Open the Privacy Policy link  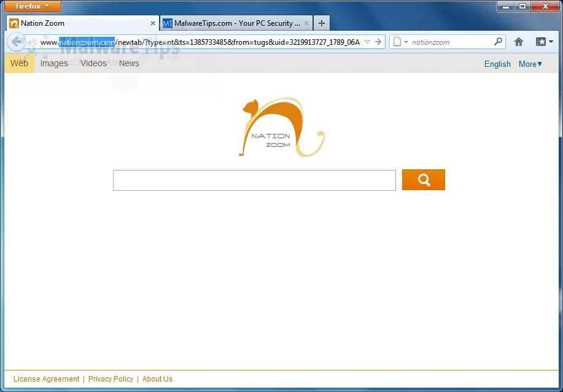pyautogui.click(x=111, y=379)
